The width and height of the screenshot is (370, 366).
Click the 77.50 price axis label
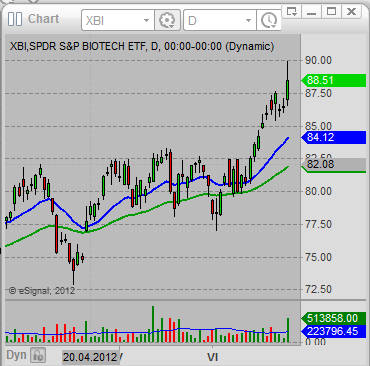pos(319,224)
